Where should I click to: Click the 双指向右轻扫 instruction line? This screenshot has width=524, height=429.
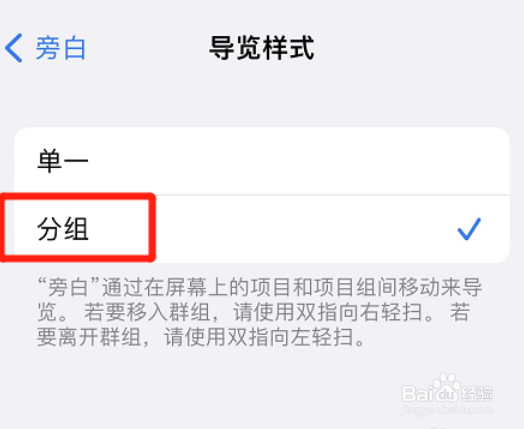tap(253, 312)
